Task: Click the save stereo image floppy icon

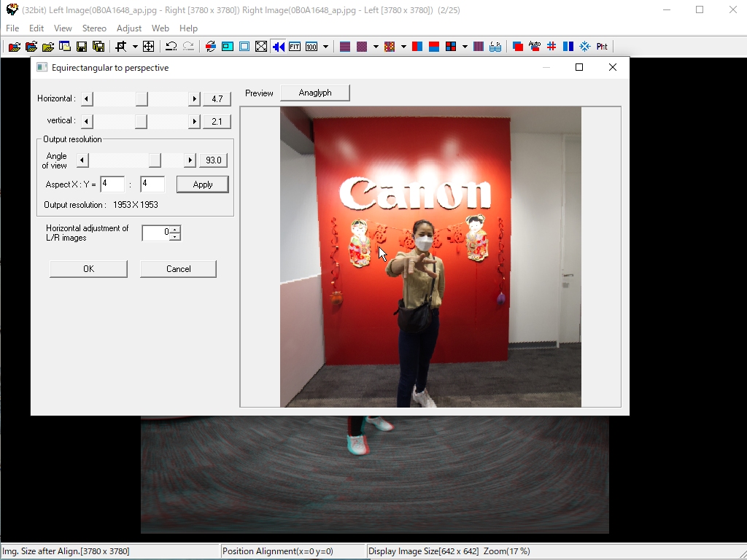Action: point(82,46)
